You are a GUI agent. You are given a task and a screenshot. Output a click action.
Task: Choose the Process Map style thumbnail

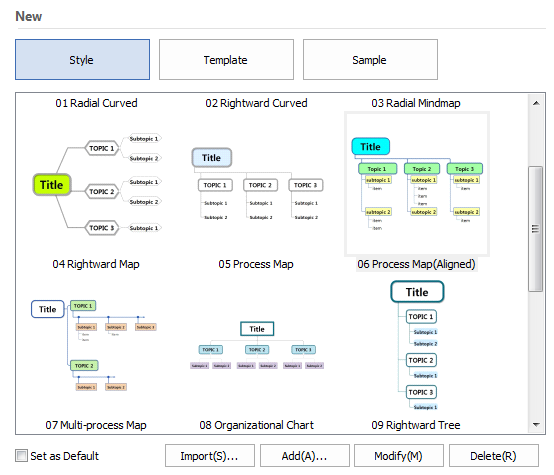point(257,183)
